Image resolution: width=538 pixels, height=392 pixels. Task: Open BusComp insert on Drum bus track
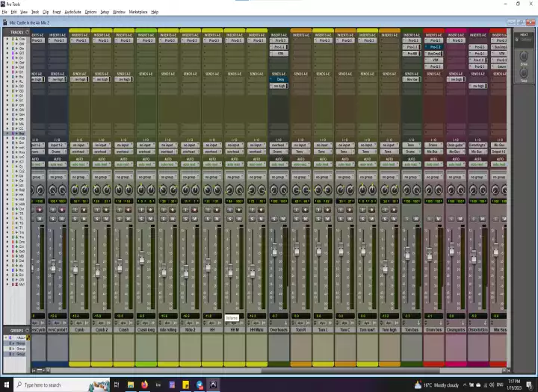(433, 54)
